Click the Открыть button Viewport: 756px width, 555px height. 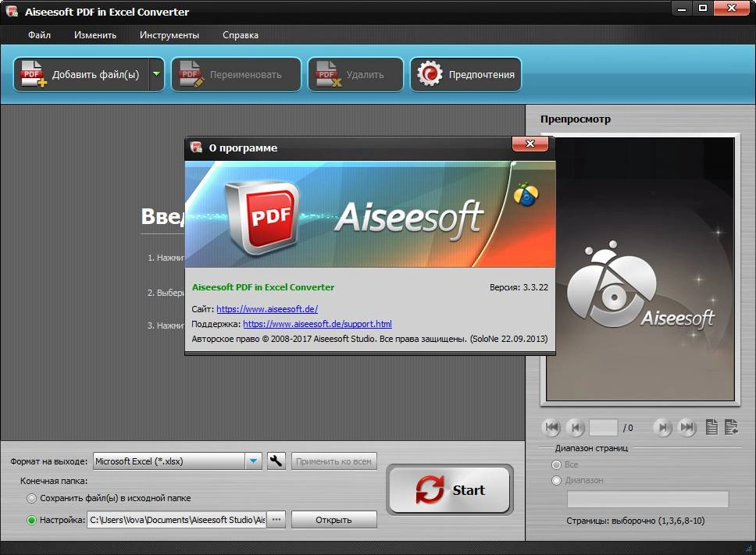[333, 520]
